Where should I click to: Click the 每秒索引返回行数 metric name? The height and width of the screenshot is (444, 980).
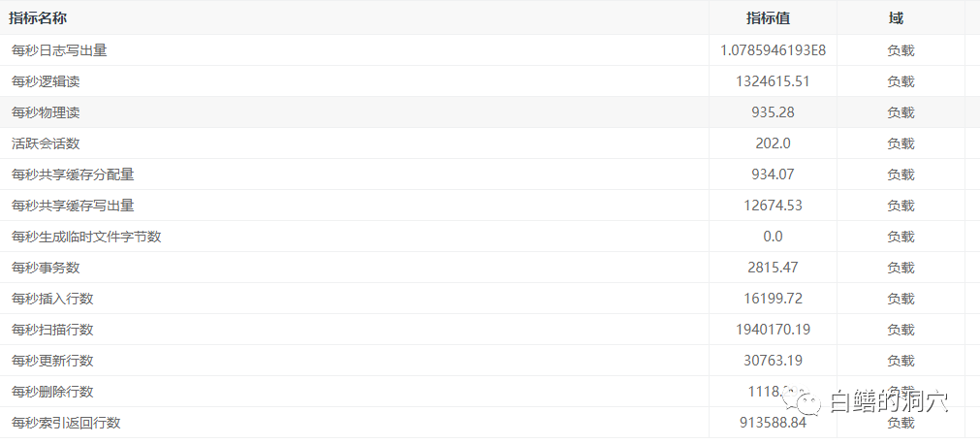click(66, 423)
